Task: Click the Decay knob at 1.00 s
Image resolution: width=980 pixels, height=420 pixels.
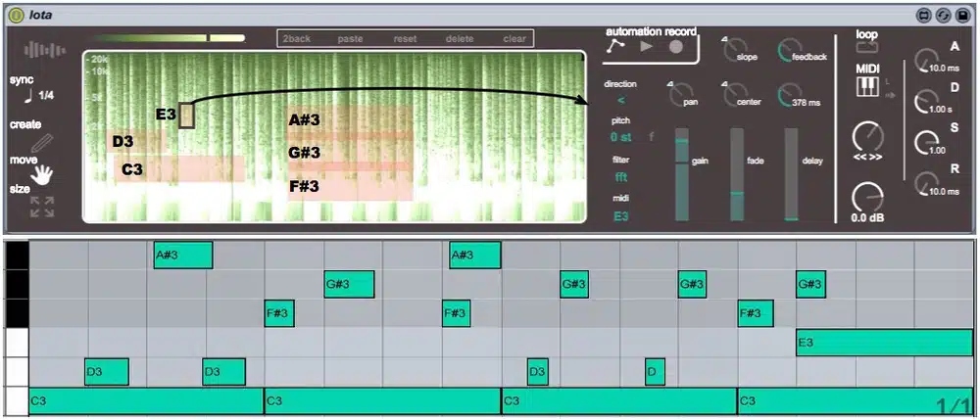Action: coord(925,101)
